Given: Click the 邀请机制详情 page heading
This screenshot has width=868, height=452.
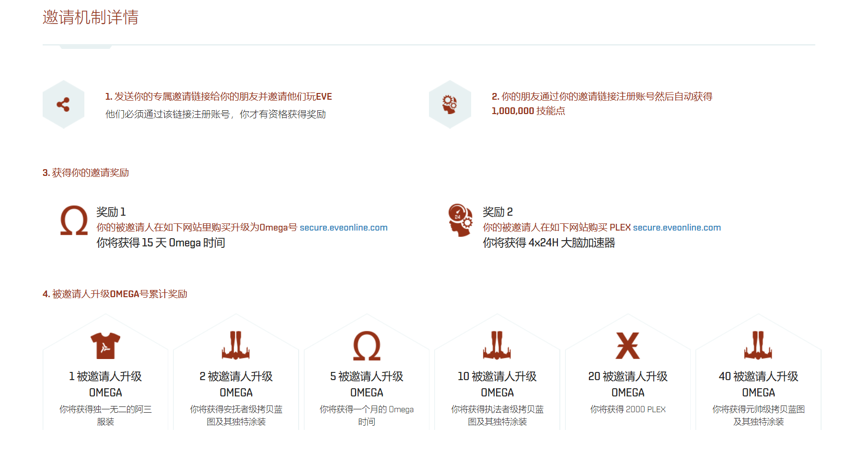Looking at the screenshot, I should tap(91, 17).
